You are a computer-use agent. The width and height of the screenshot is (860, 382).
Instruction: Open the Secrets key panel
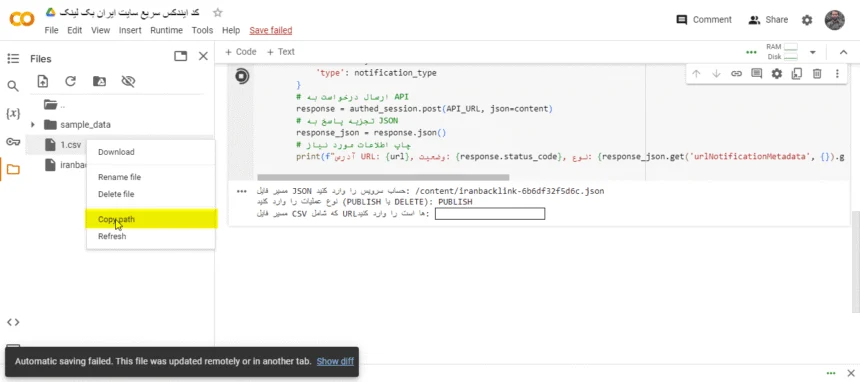click(x=13, y=142)
